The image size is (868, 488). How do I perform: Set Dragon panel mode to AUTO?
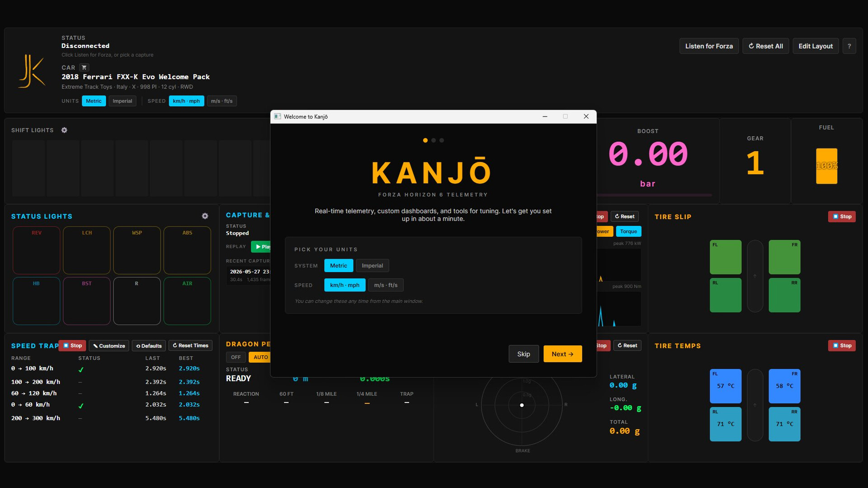coord(260,357)
